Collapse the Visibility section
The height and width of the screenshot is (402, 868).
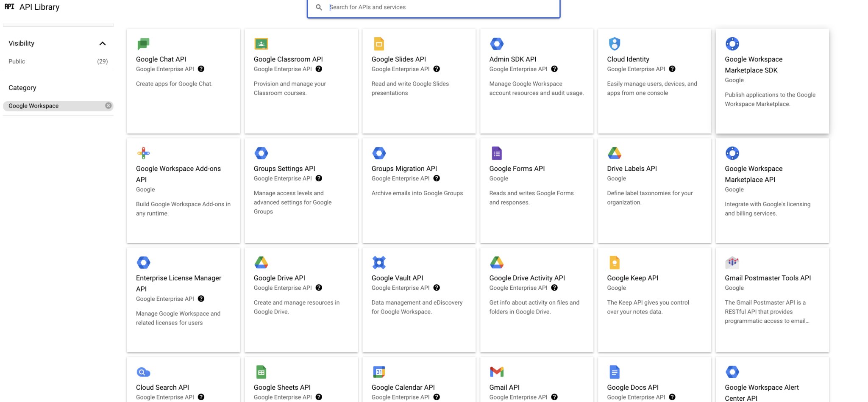pyautogui.click(x=102, y=43)
